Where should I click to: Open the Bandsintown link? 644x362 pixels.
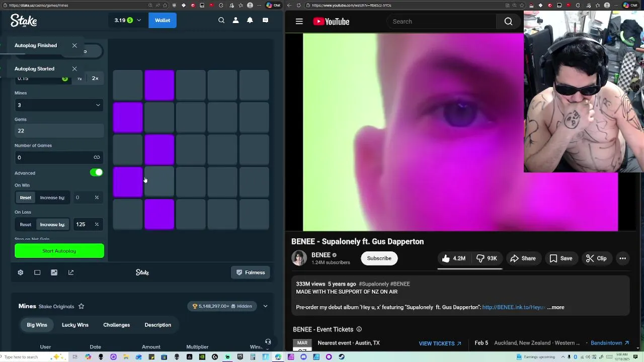pos(610,343)
